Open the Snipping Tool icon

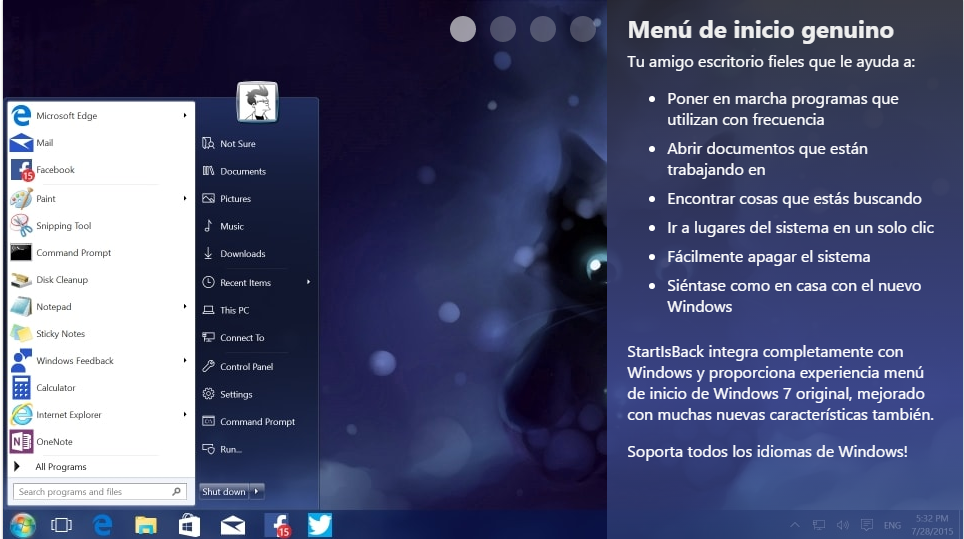pyautogui.click(x=21, y=226)
